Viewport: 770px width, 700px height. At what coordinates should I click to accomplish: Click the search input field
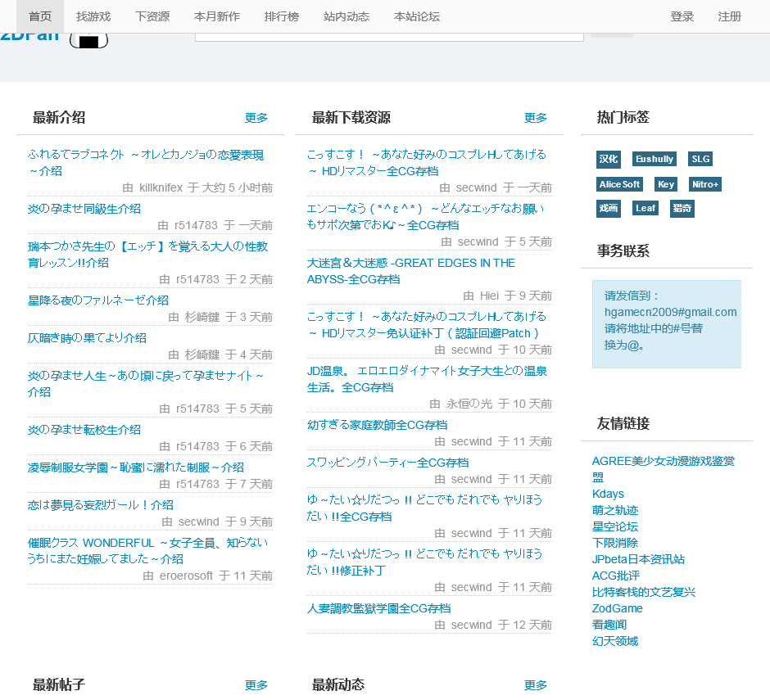(389, 38)
